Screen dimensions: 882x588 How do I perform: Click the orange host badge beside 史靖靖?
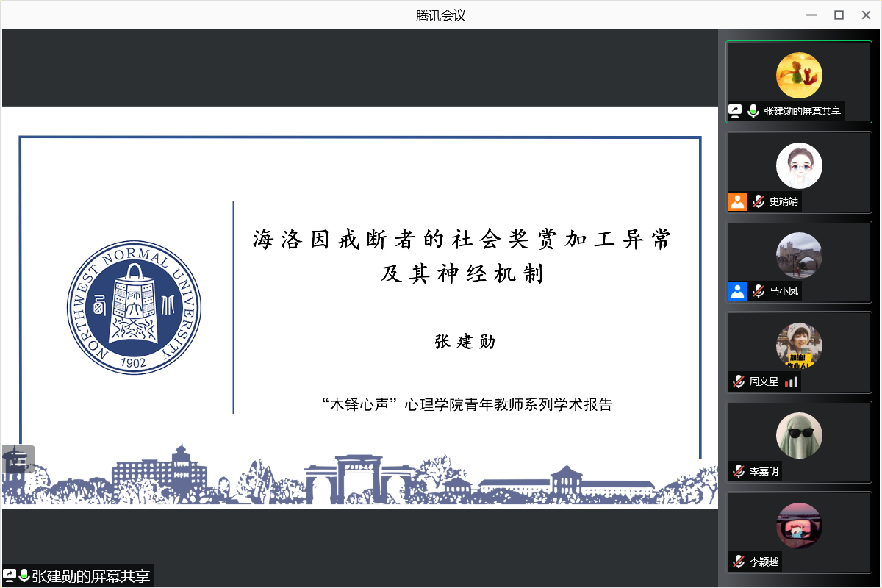[737, 201]
